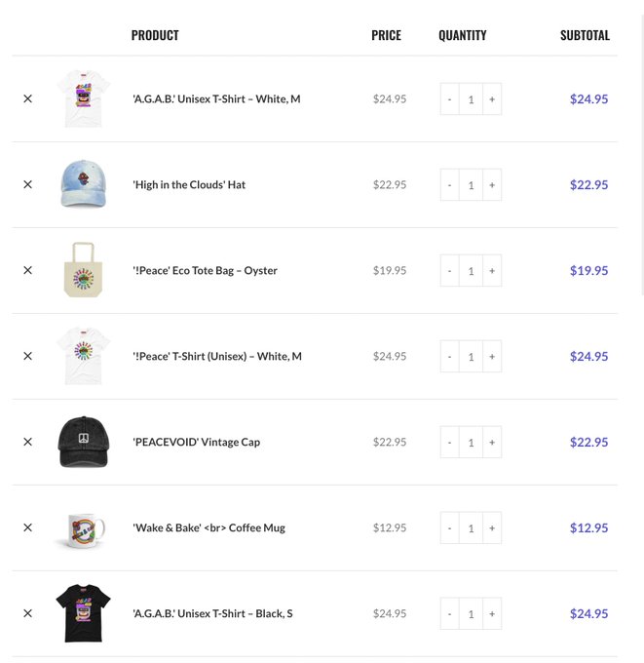Remove the 'Wake & Bake' Coffee Mug
644x663 pixels.
coord(27,527)
